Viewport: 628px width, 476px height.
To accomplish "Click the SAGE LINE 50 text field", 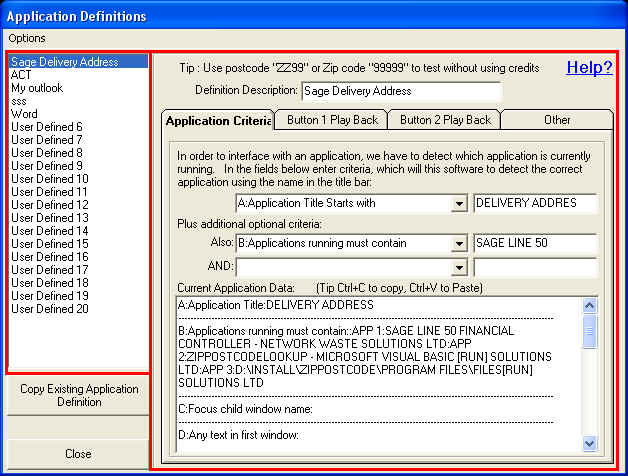I will (x=535, y=243).
